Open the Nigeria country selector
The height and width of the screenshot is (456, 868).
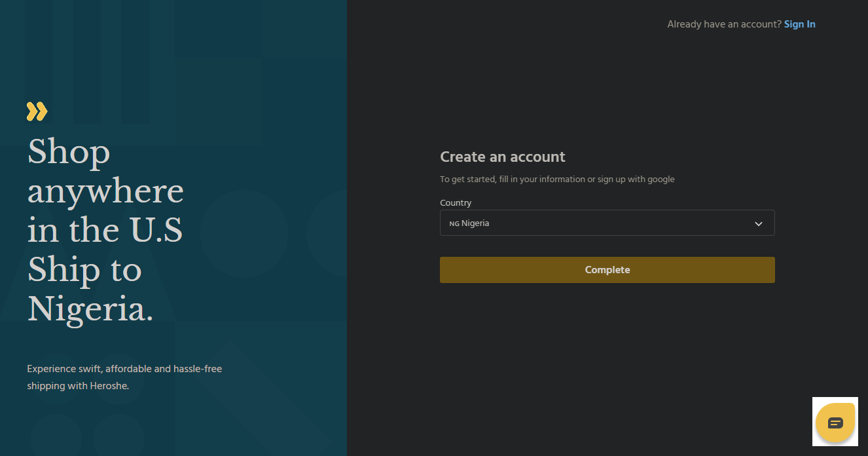click(x=607, y=223)
